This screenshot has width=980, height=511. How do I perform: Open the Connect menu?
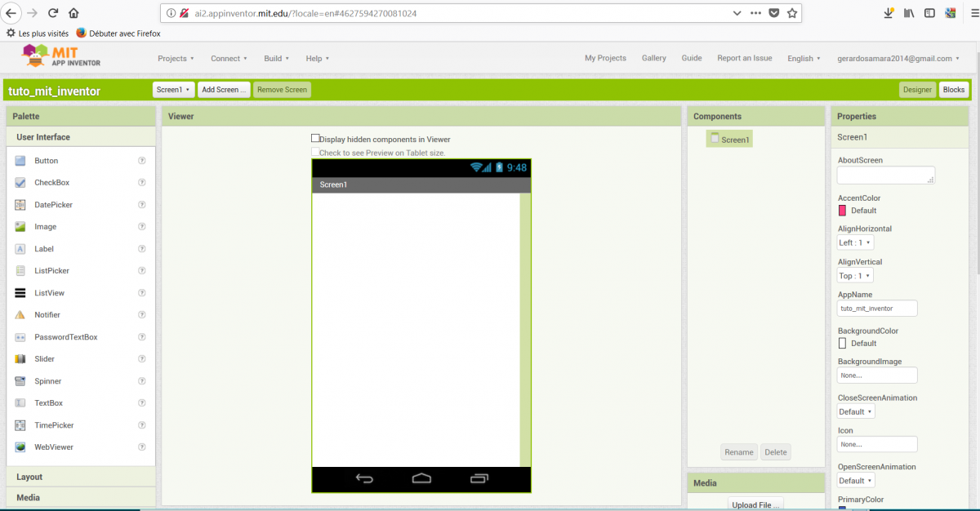pyautogui.click(x=229, y=59)
